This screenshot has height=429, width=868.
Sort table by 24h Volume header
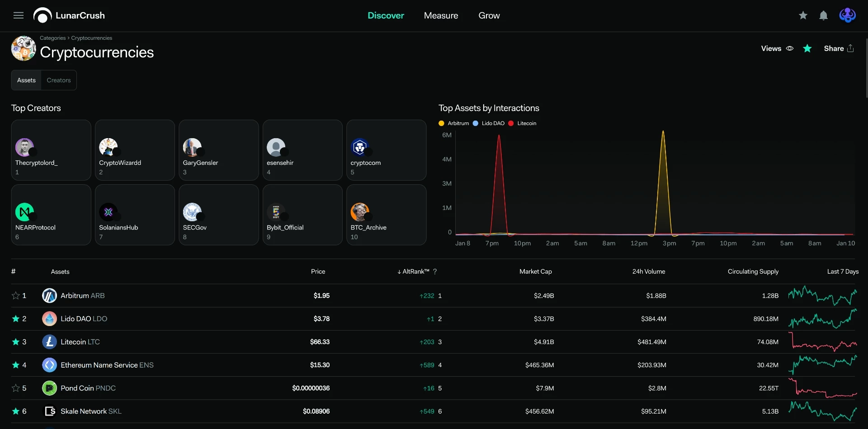(649, 271)
